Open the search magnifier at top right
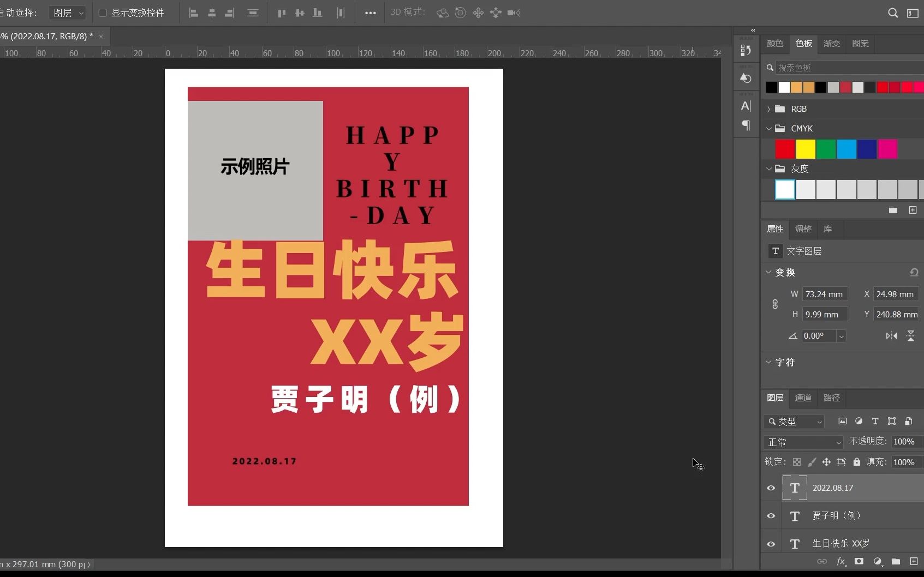This screenshot has height=577, width=924. coord(893,13)
